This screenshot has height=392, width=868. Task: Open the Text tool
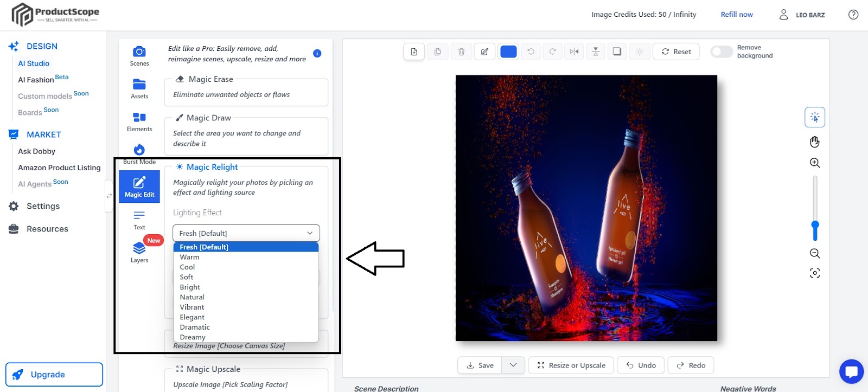tap(139, 220)
